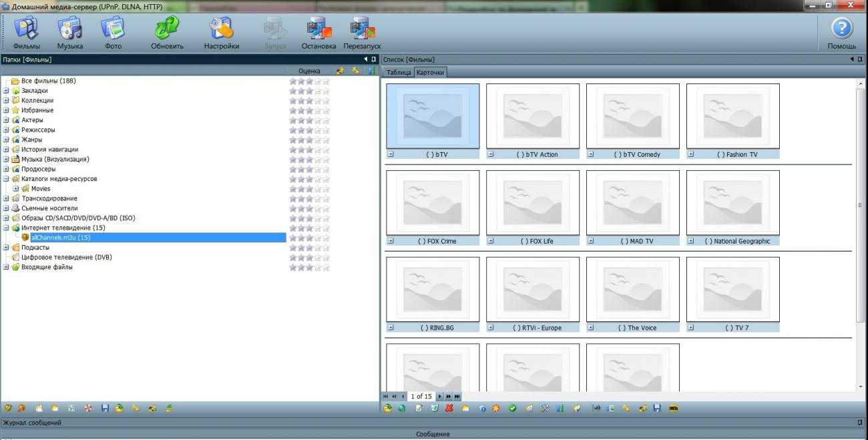Select the National Geographic thumbnail
This screenshot has height=440, width=868.
(x=733, y=202)
